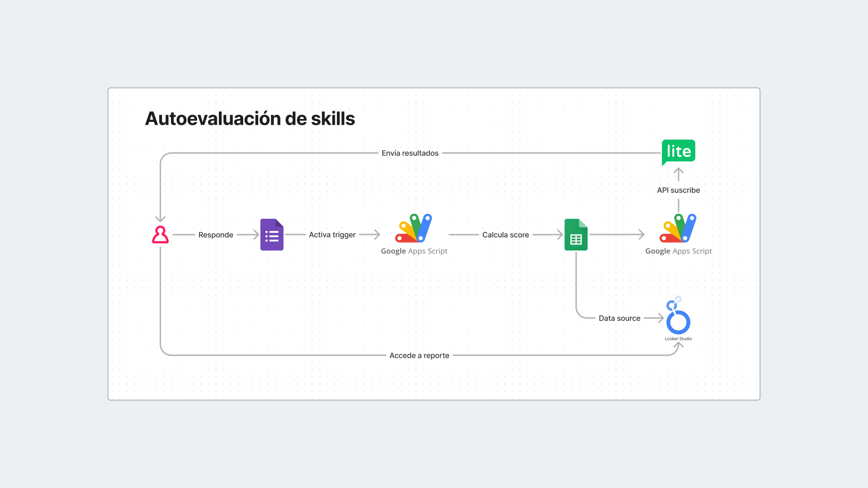The image size is (868, 488).
Task: Click the 'Activa trigger' label
Action: [x=332, y=235]
